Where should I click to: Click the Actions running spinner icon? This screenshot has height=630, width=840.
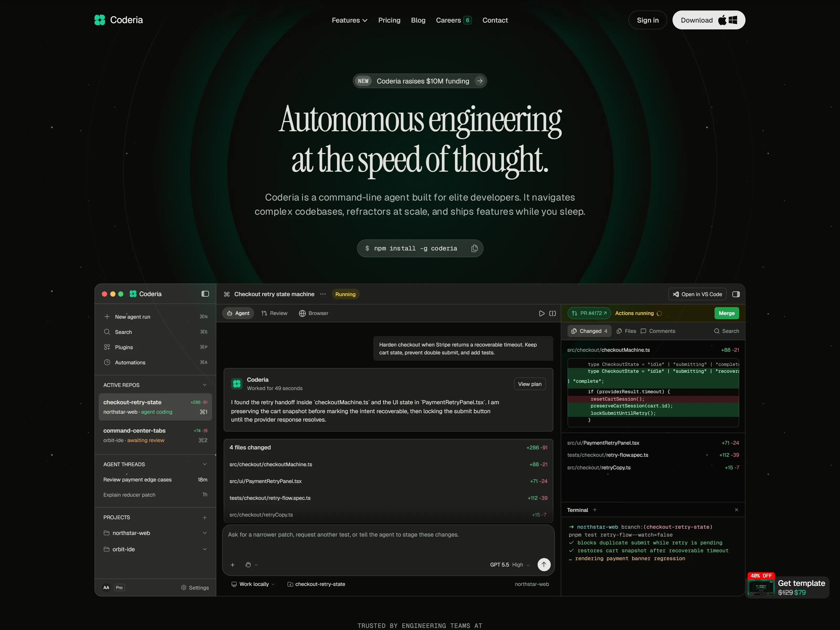(659, 313)
